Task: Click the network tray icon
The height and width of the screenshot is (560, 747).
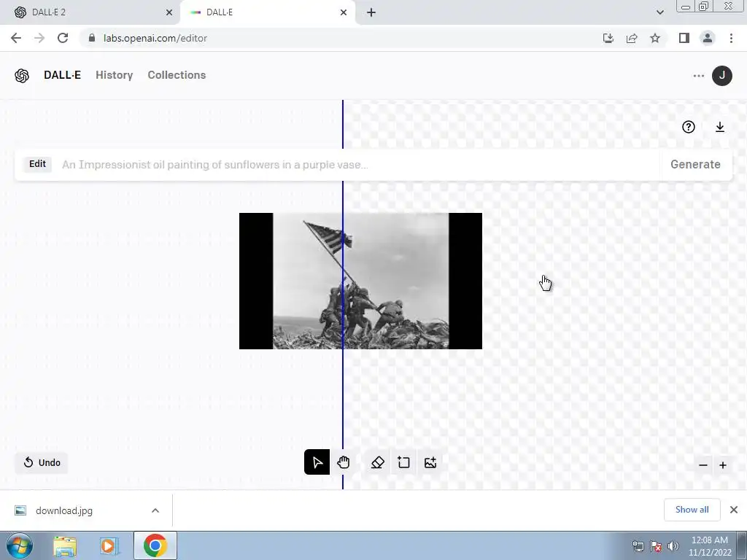Action: (638, 546)
